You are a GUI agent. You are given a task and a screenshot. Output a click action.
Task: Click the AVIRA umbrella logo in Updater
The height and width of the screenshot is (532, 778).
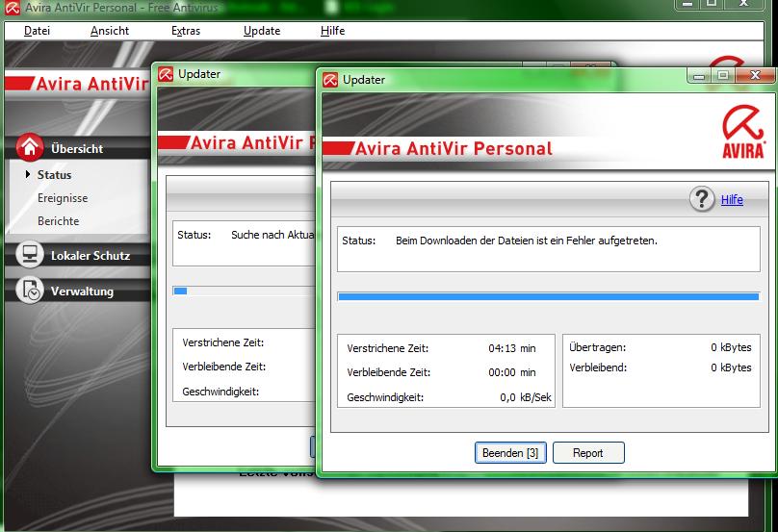(742, 132)
